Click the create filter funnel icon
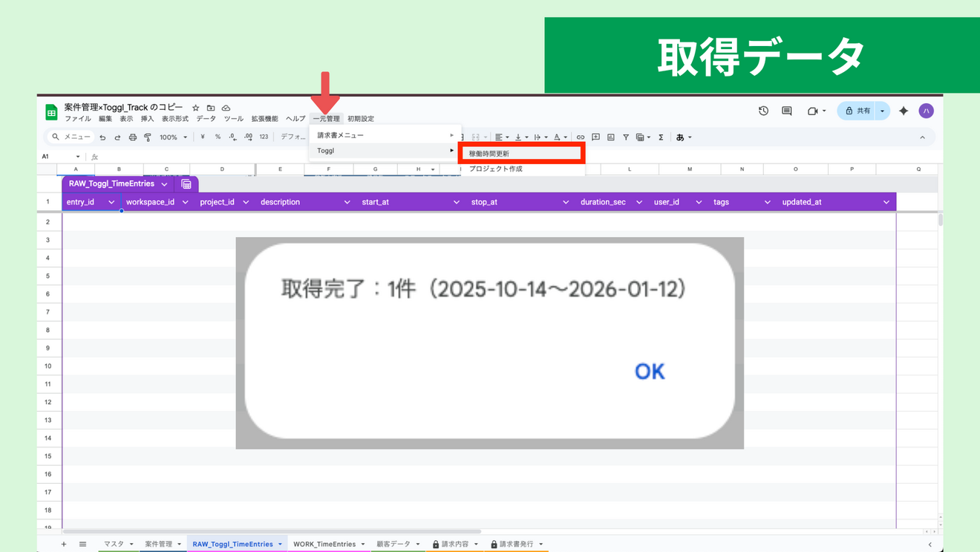 click(626, 137)
